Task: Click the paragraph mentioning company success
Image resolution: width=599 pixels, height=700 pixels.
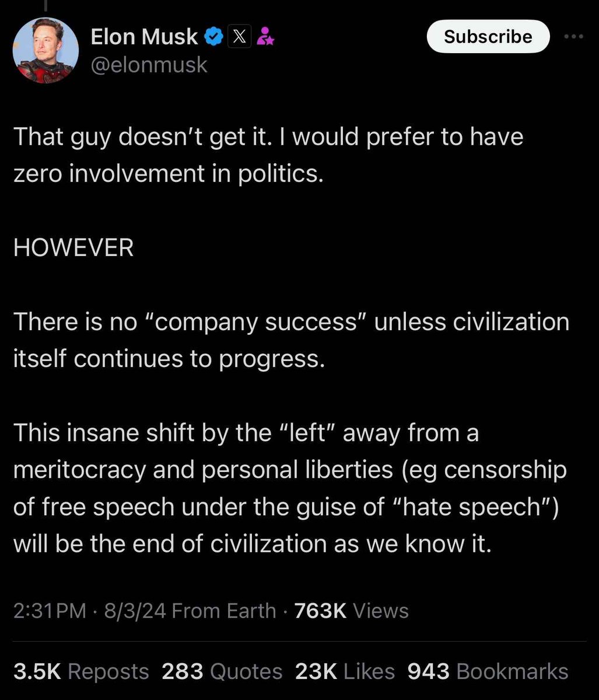Action: (x=291, y=341)
